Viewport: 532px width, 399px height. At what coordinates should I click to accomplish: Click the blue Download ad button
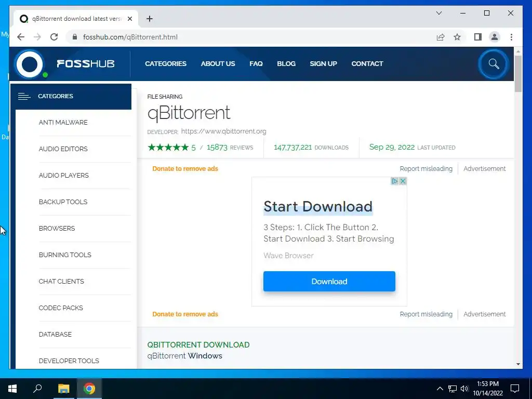[x=329, y=281]
